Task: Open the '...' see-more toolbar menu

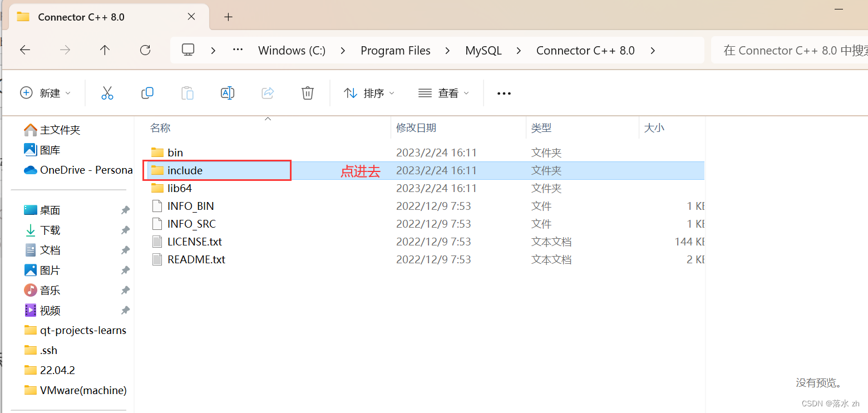Action: click(x=504, y=92)
